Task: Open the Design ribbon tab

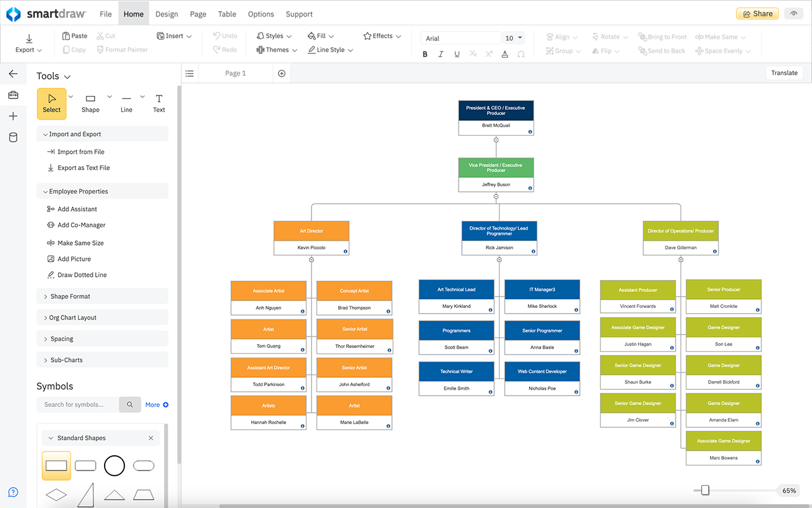Action: tap(166, 14)
